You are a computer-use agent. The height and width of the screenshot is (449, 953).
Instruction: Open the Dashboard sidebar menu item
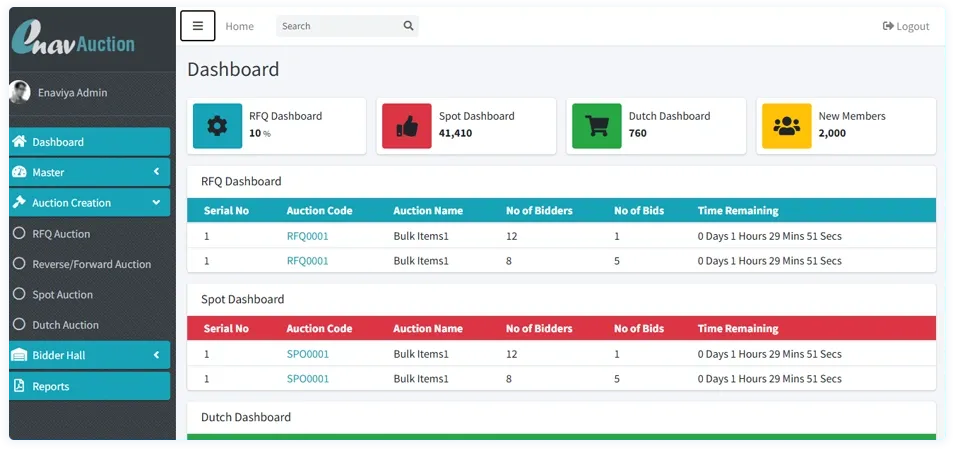point(90,142)
